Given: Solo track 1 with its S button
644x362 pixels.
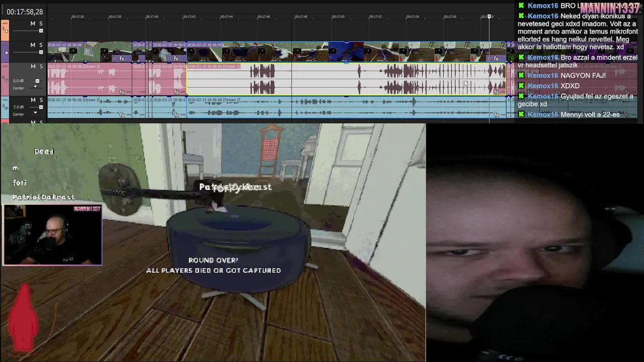Looking at the screenshot, I should coord(41,24).
